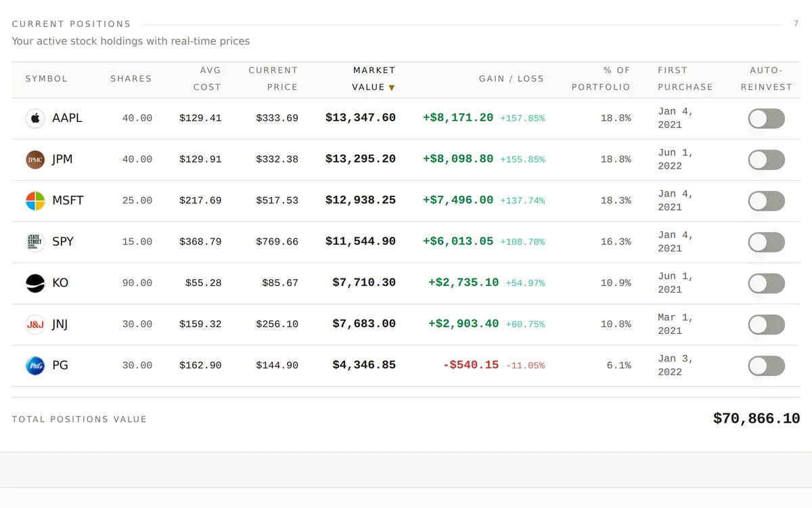812x508 pixels.
Task: Click SPY market value $11,544.90
Action: click(x=361, y=242)
